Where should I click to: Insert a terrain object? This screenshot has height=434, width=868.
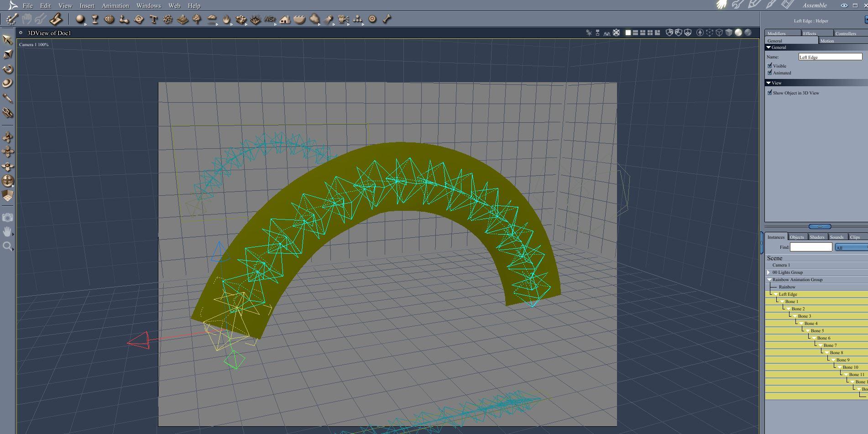pyautogui.click(x=183, y=19)
